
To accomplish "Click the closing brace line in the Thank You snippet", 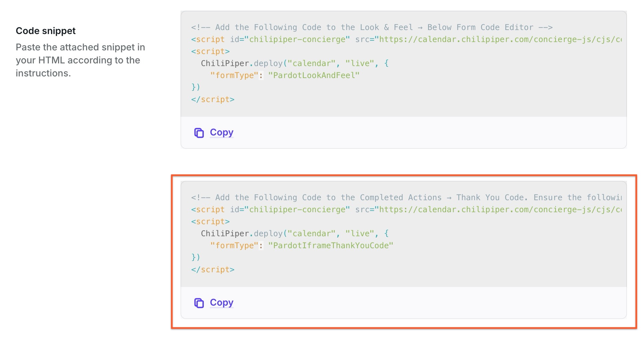I will [196, 258].
